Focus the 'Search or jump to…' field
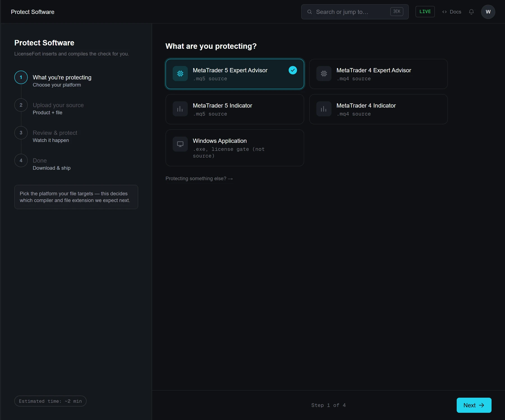The width and height of the screenshot is (505, 420). (355, 12)
